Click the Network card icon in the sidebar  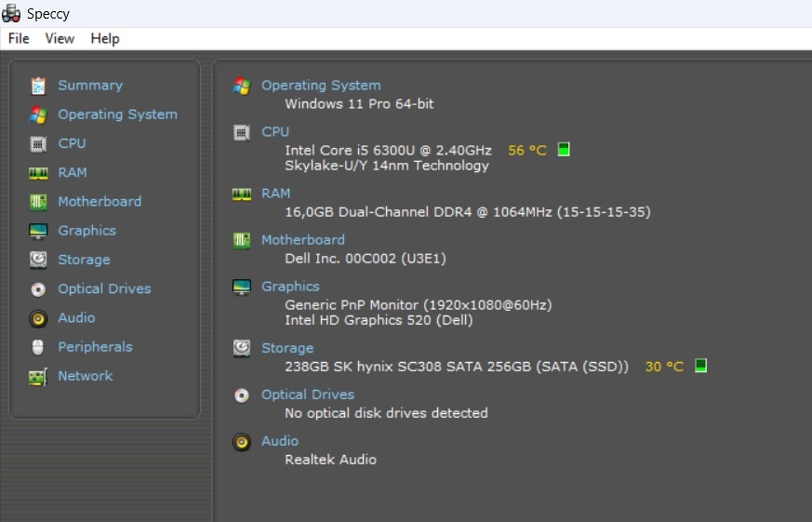point(38,377)
